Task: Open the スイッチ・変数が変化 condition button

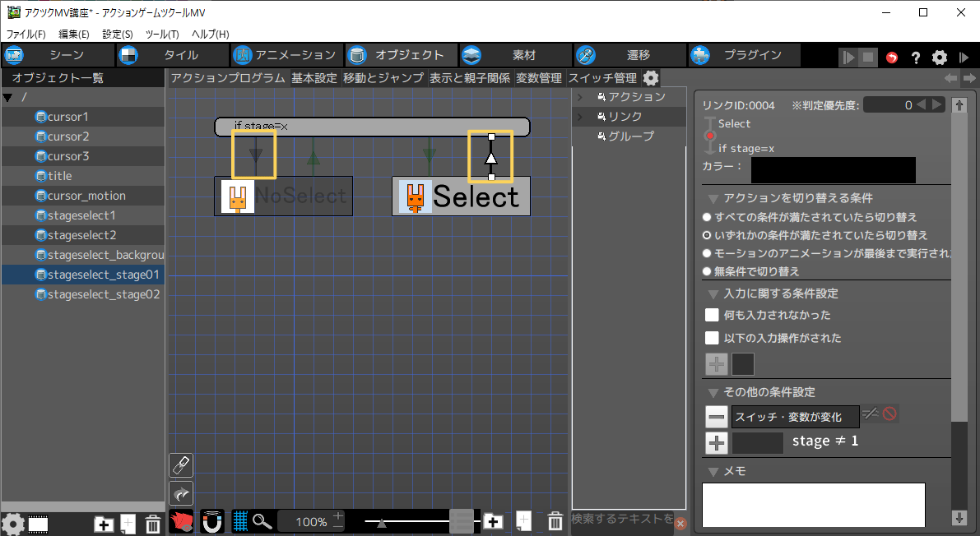Action: [x=795, y=417]
